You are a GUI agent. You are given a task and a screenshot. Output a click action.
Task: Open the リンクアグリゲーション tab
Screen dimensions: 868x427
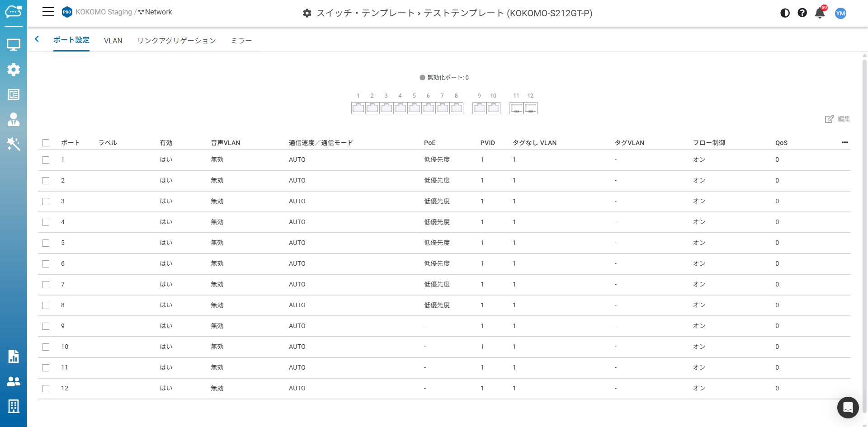click(x=176, y=41)
